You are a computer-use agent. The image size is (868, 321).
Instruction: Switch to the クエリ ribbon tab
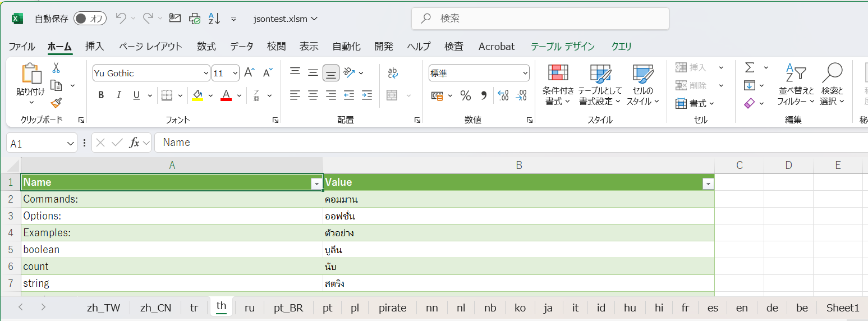tap(621, 47)
